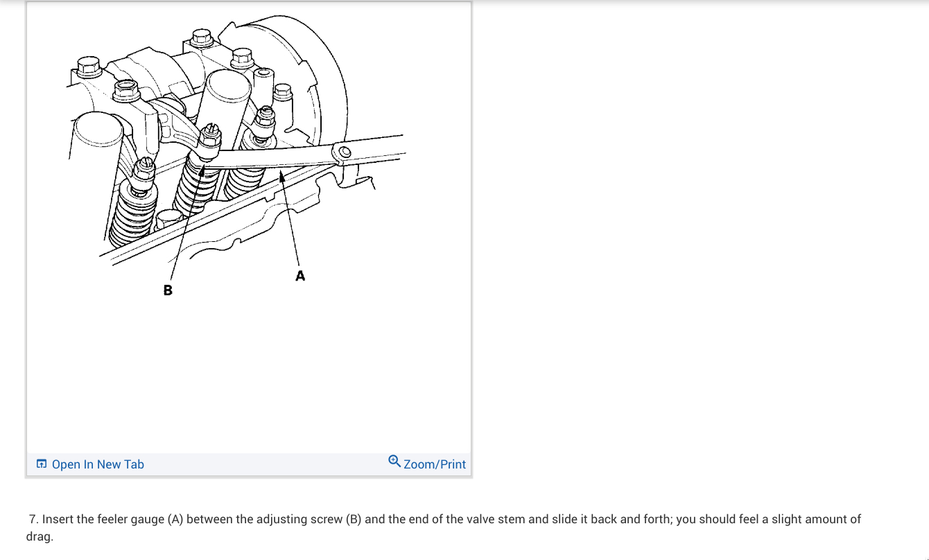
Task: Click the word 'drag.' ending step 7
Action: (x=40, y=536)
